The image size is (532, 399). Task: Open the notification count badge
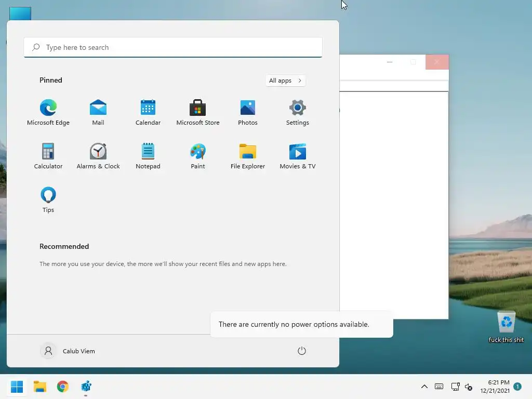coord(517,387)
